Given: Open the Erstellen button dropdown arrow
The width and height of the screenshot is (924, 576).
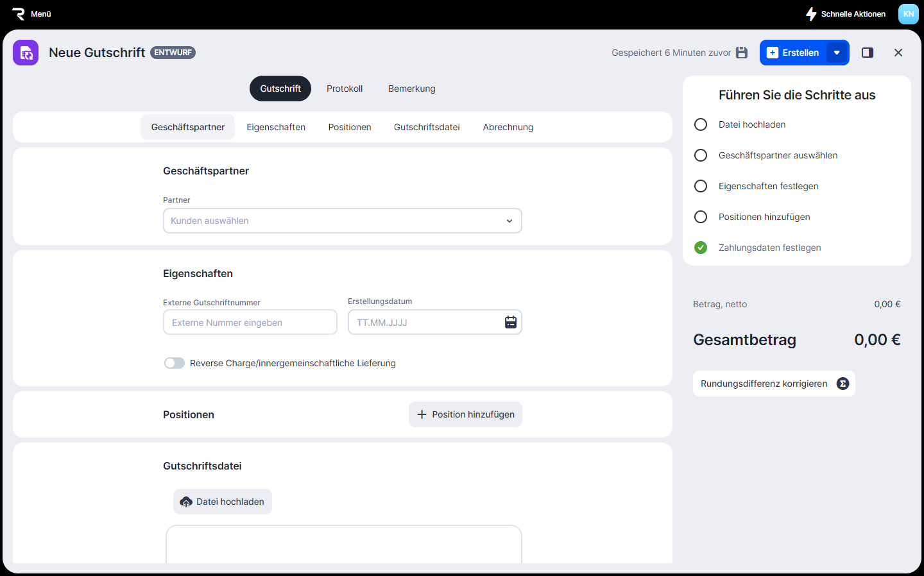Looking at the screenshot, I should point(837,53).
